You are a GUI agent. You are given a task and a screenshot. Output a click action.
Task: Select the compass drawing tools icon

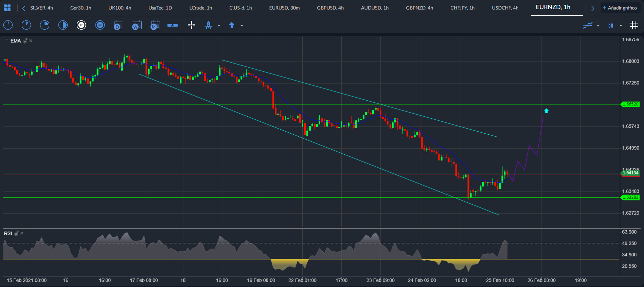(x=209, y=25)
